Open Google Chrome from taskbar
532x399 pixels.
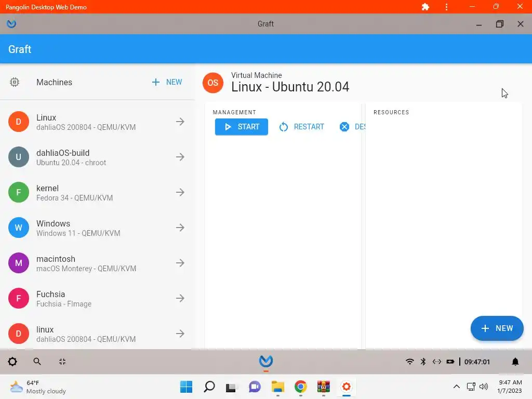301,387
